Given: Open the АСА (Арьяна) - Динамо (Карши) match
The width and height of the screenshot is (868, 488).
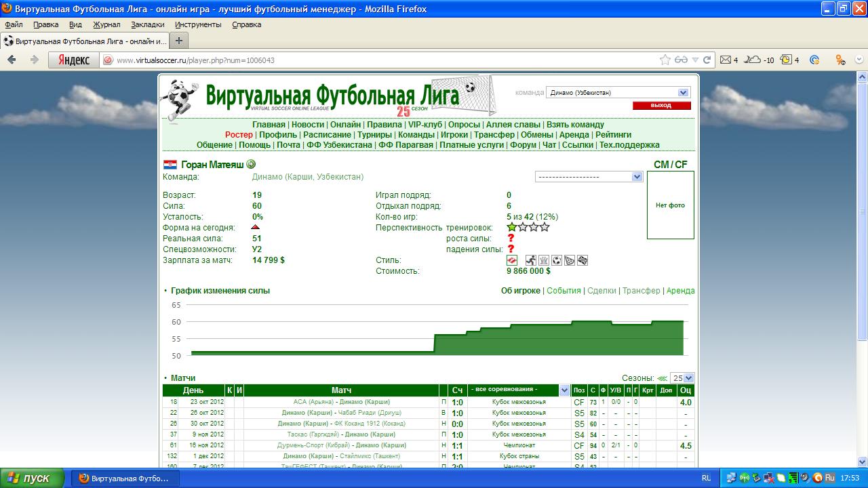Looking at the screenshot, I should tap(342, 402).
